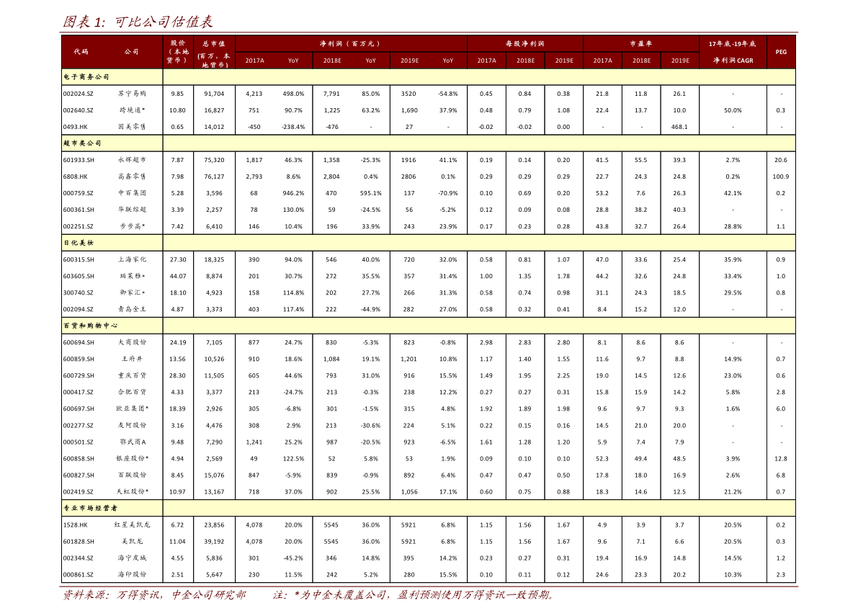Click the 上海家化 company cell
Viewport: 858px width, 616px height.
pos(132,259)
